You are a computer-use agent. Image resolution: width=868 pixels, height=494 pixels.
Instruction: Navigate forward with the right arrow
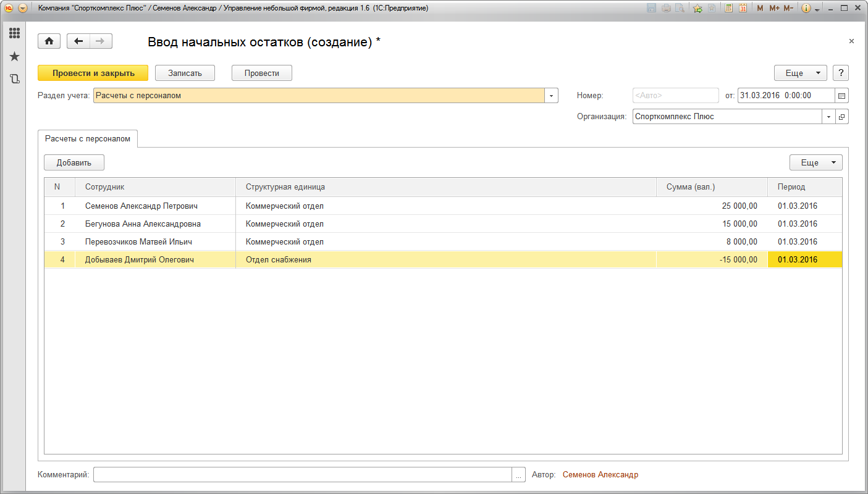tap(101, 41)
